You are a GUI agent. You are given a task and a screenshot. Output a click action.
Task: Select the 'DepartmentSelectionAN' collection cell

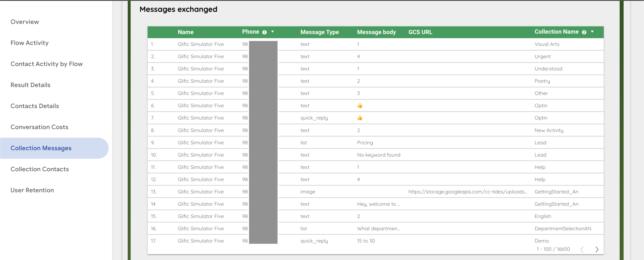pos(563,228)
